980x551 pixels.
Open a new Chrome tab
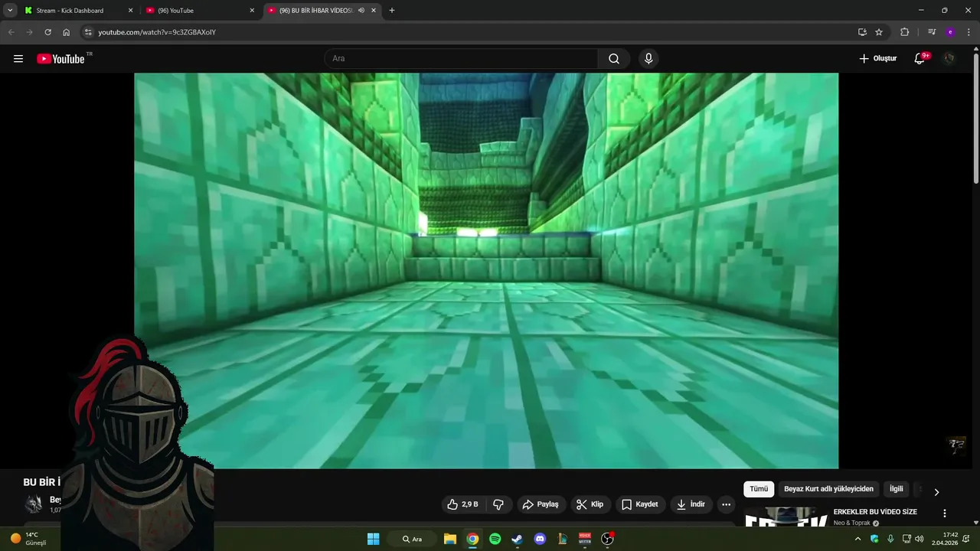tap(392, 11)
